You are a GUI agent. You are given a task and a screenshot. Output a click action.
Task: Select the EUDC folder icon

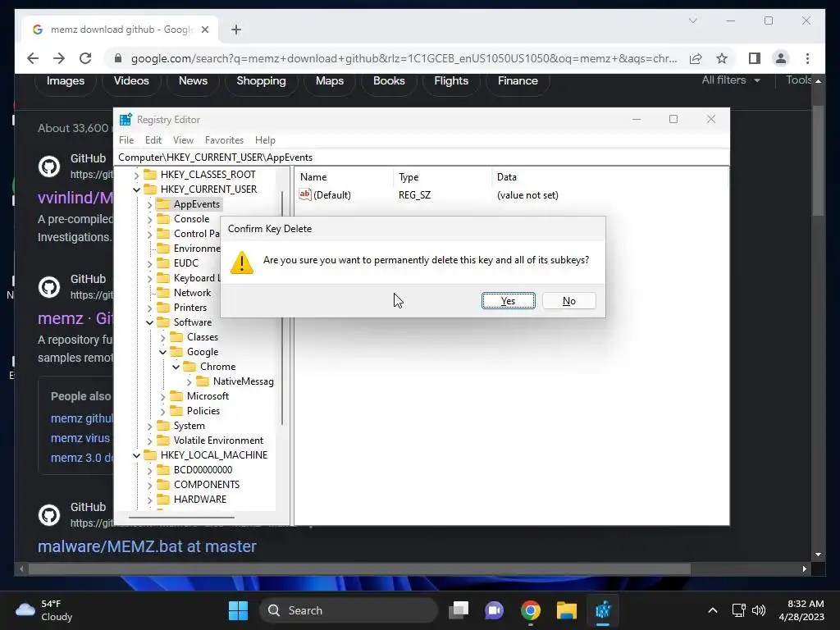click(163, 263)
